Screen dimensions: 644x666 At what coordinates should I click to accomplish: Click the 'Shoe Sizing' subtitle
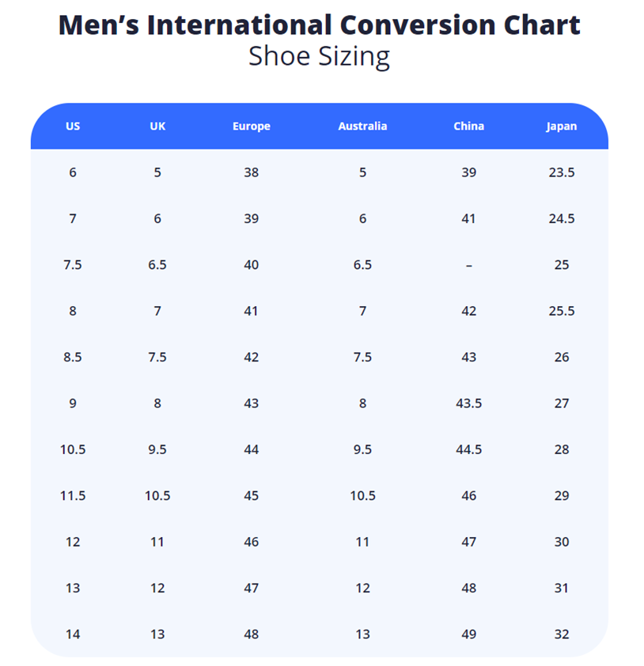(x=320, y=57)
